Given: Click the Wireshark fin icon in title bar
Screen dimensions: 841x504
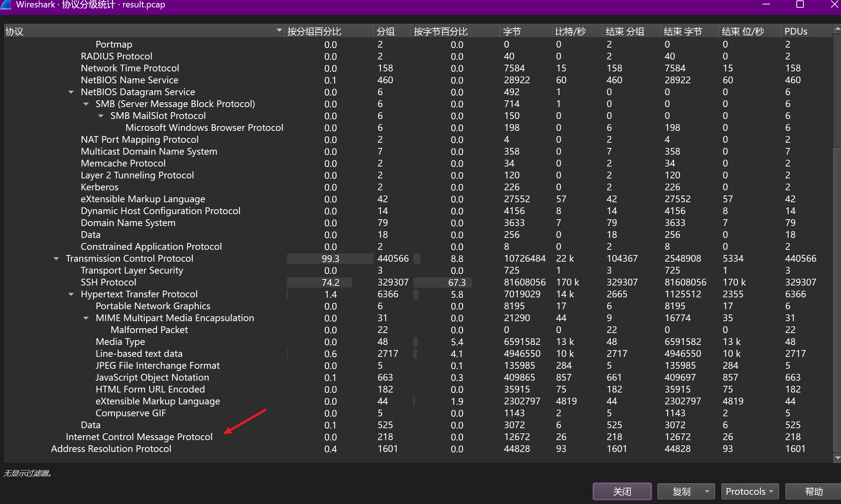Looking at the screenshot, I should (x=6, y=4).
